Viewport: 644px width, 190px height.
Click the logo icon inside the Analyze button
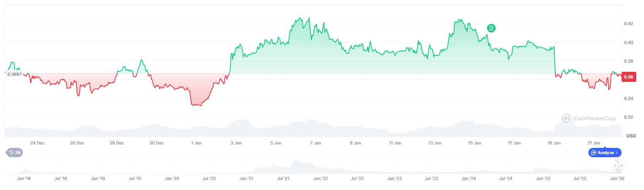(594, 153)
